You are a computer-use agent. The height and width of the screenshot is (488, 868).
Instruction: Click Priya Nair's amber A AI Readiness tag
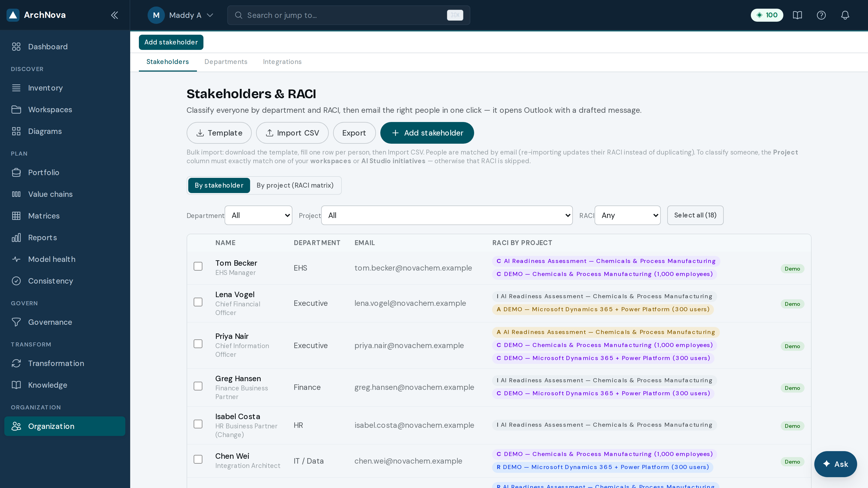(605, 332)
